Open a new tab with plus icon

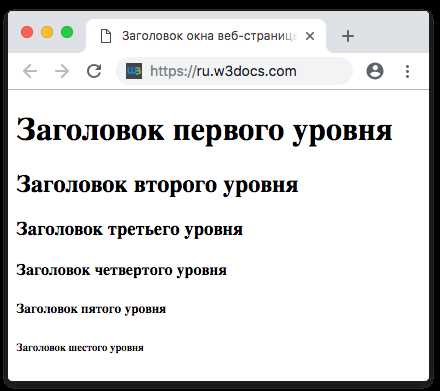[x=348, y=36]
